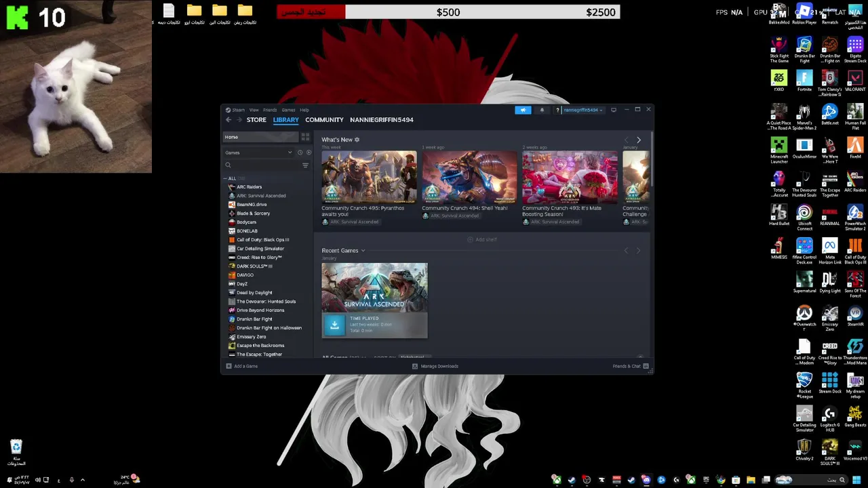Viewport: 868px width, 488px height.
Task: Switch to the COMMUNITY tab
Action: (324, 120)
